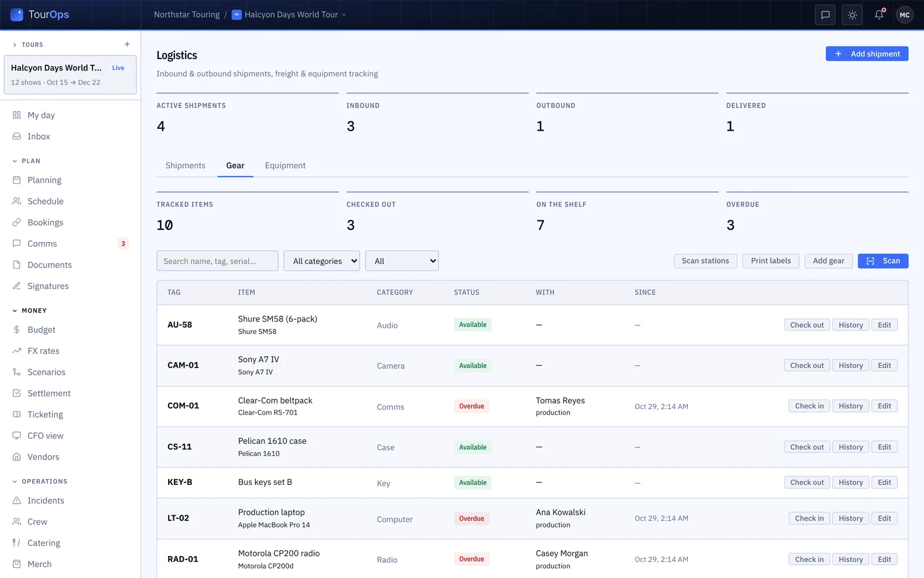
Task: Check in the COM-01 Clear-Com beltpack
Action: (809, 406)
